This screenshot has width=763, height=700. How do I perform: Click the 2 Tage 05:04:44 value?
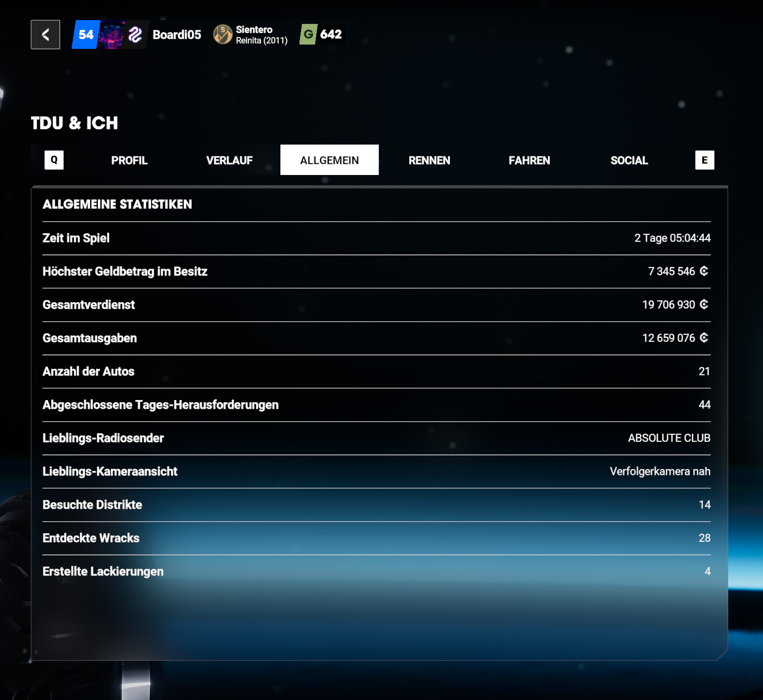point(672,238)
